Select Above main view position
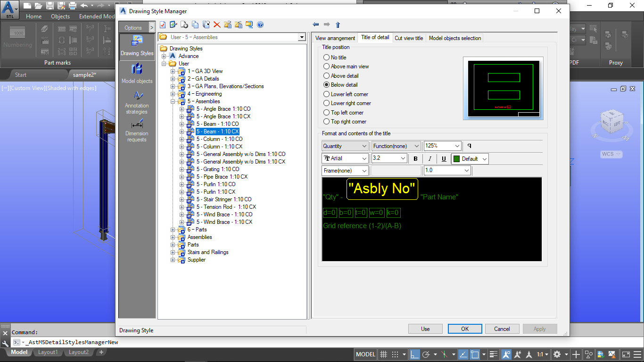 click(326, 66)
